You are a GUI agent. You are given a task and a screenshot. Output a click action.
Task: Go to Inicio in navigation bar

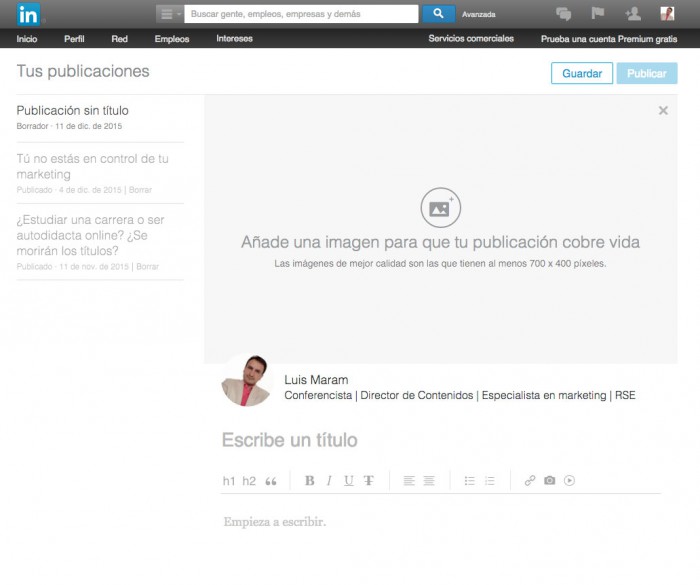coord(27,39)
